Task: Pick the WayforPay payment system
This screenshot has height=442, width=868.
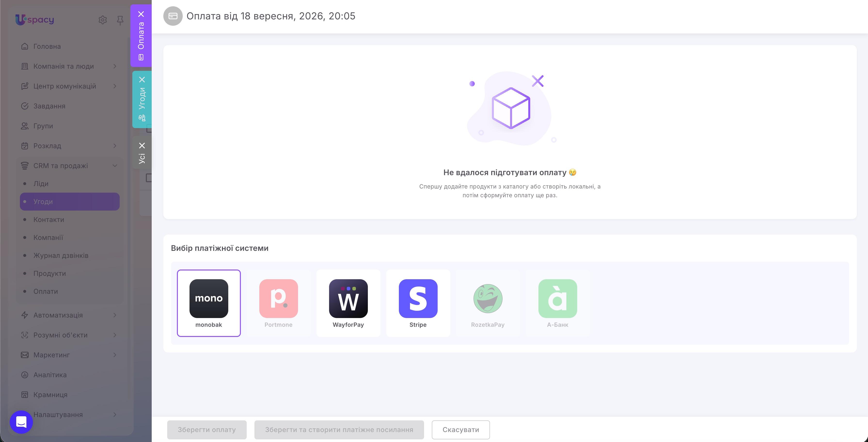Action: (348, 303)
